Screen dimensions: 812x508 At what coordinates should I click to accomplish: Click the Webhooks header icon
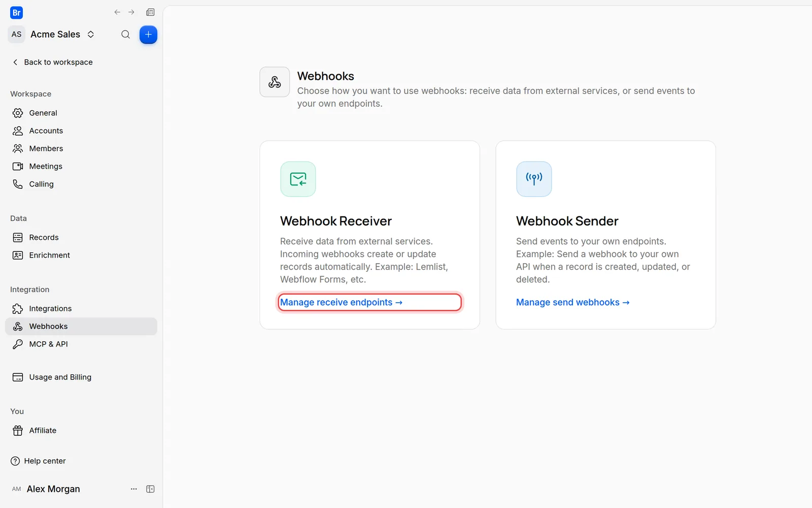275,82
